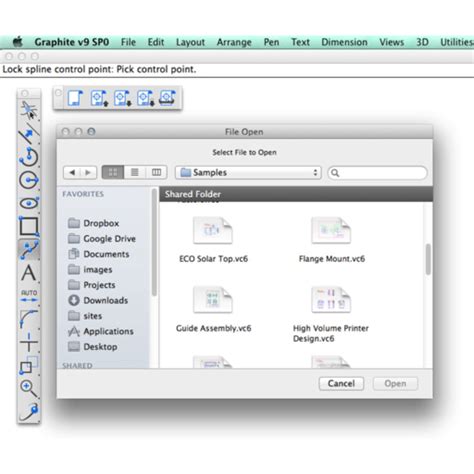Select the arc tool
The height and width of the screenshot is (474, 474).
pyautogui.click(x=29, y=157)
